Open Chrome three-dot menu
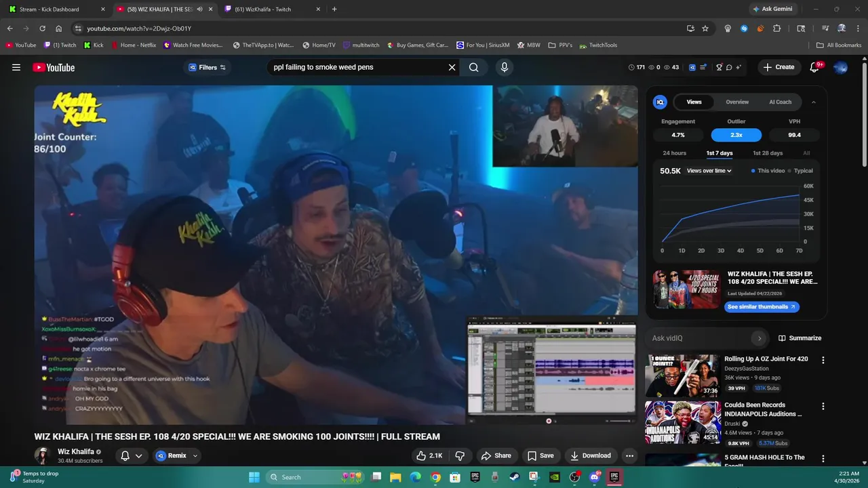The height and width of the screenshot is (488, 868). 857,28
